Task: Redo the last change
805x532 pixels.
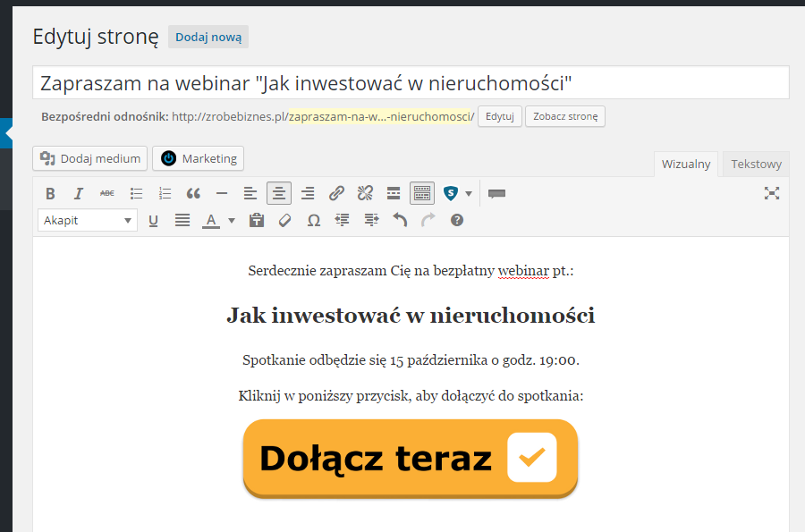Action: 428,220
